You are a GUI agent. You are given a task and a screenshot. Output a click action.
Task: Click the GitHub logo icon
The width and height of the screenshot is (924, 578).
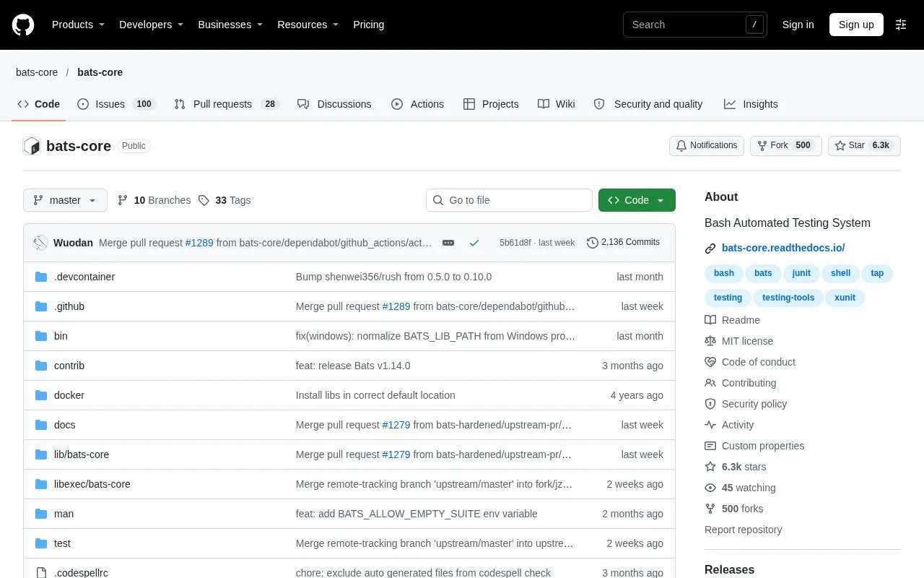[x=23, y=25]
